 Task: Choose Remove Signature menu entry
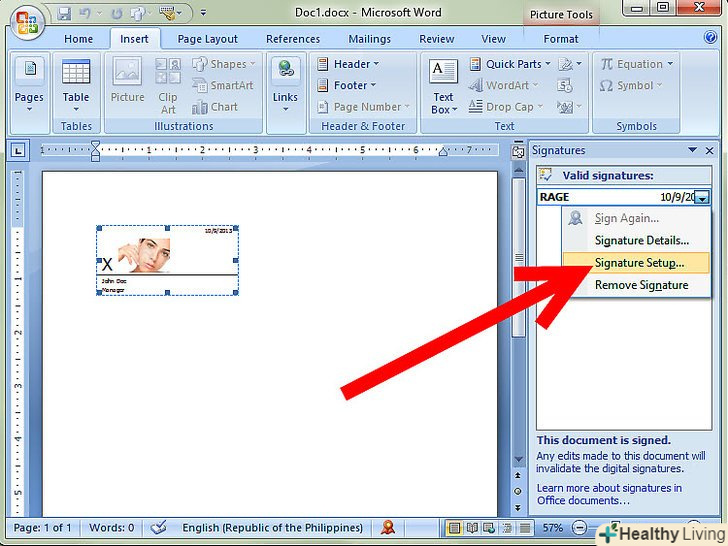636,285
